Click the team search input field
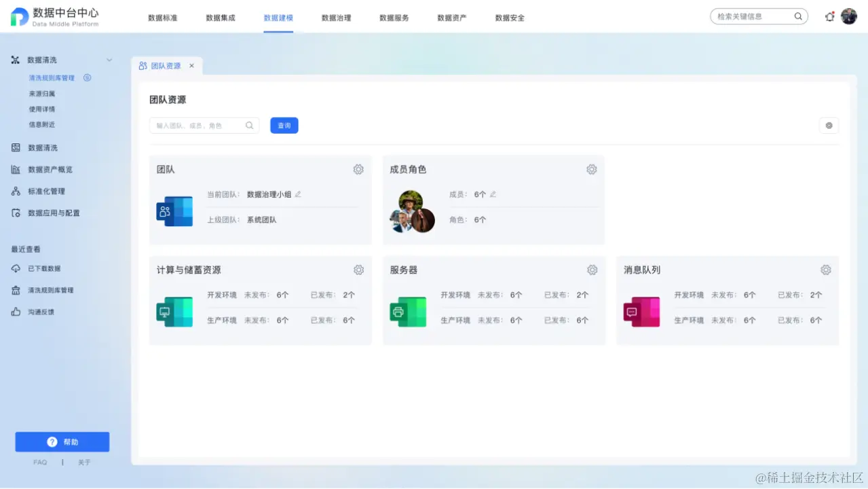This screenshot has width=868, height=489. (197, 125)
